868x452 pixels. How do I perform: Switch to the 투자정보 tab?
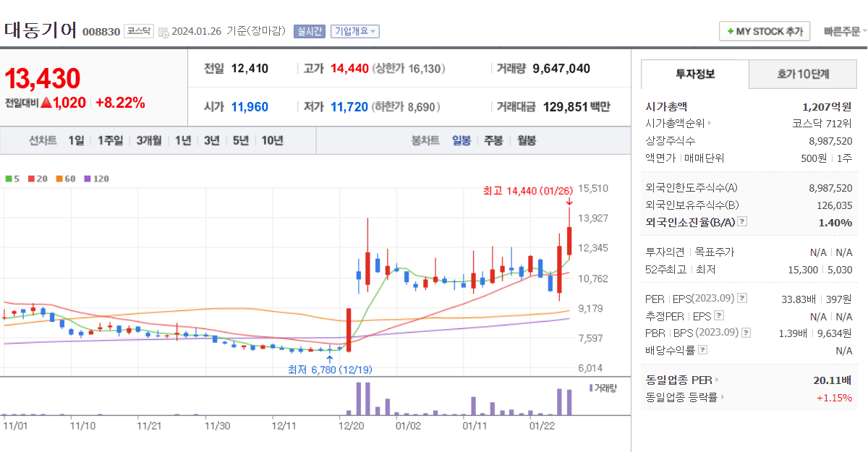694,74
